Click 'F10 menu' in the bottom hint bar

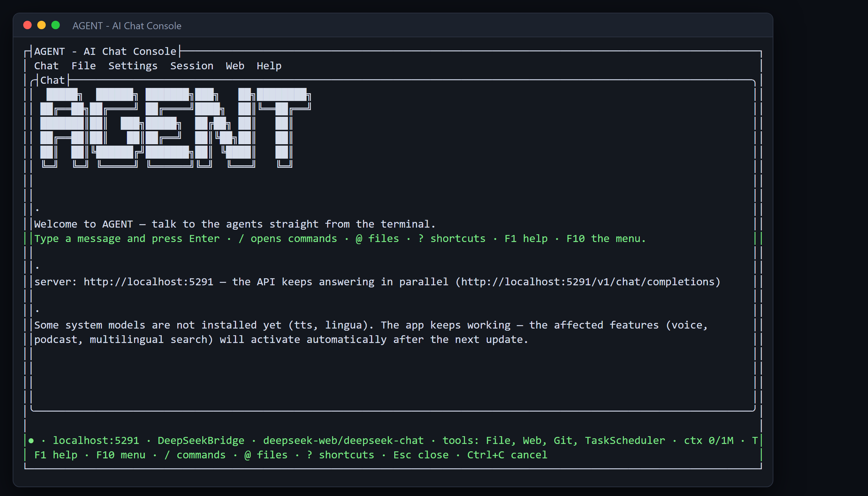121,455
